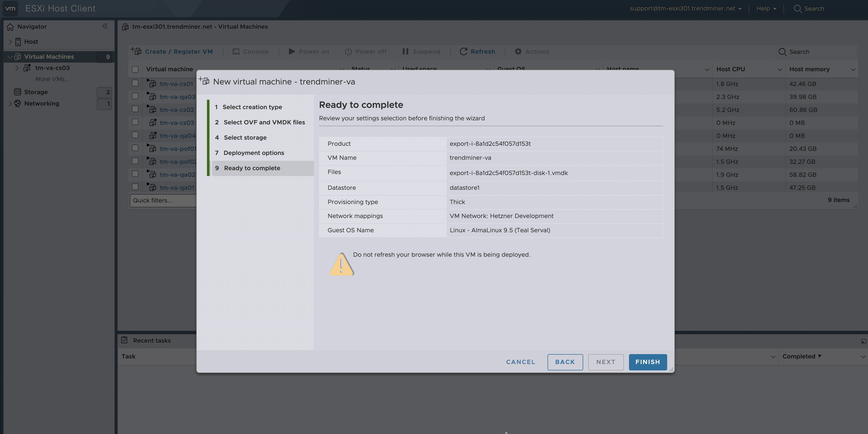Go to wizard step Select storage
The image size is (868, 434).
[245, 137]
